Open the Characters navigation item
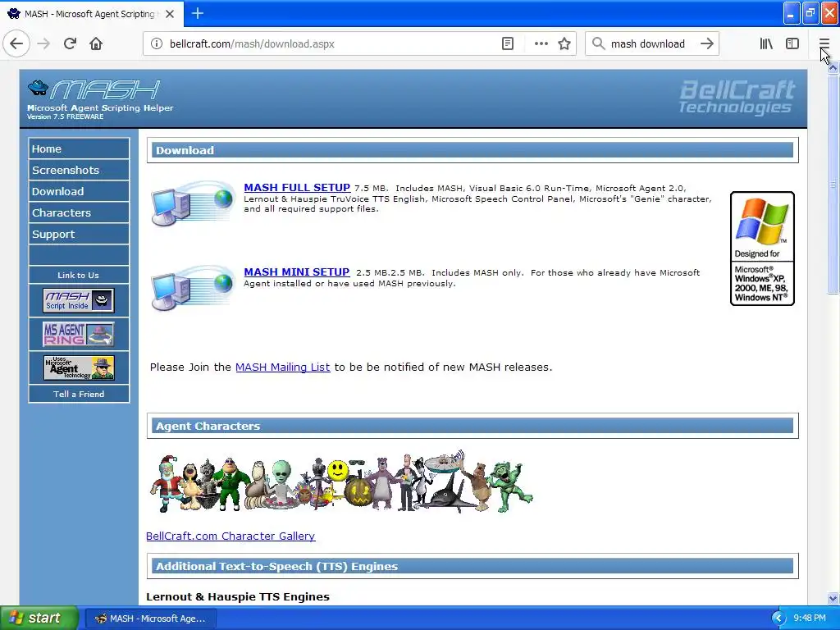This screenshot has height=630, width=840. (79, 212)
